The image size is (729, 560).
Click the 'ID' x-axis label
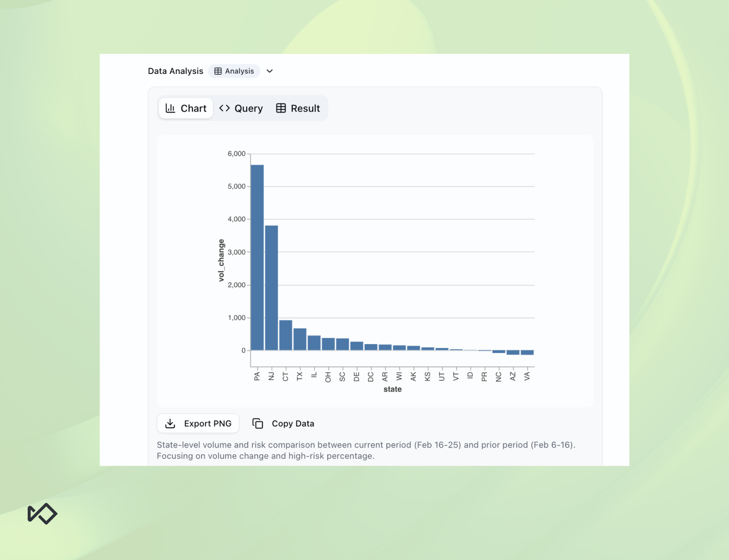(470, 375)
